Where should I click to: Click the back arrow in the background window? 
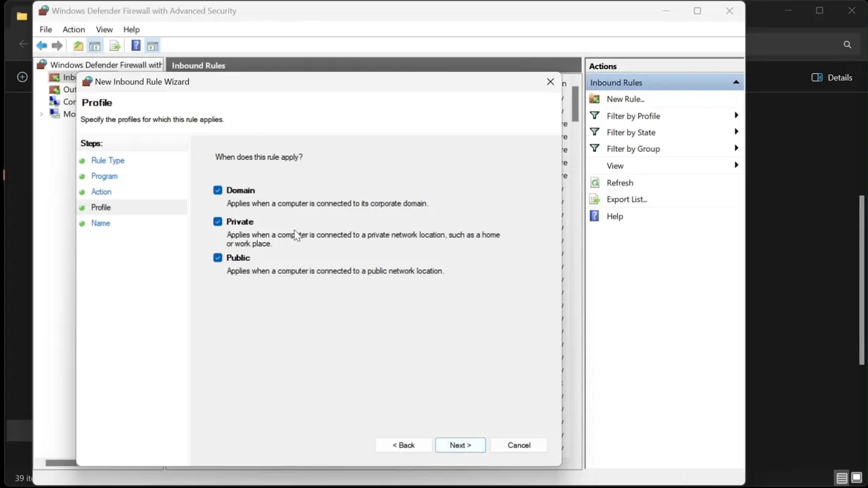(x=24, y=45)
